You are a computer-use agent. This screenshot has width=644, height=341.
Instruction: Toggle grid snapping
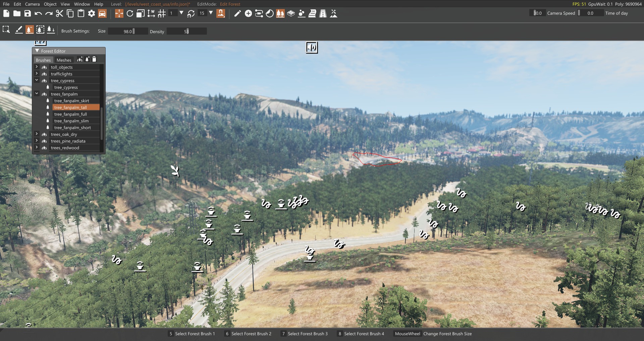click(162, 13)
